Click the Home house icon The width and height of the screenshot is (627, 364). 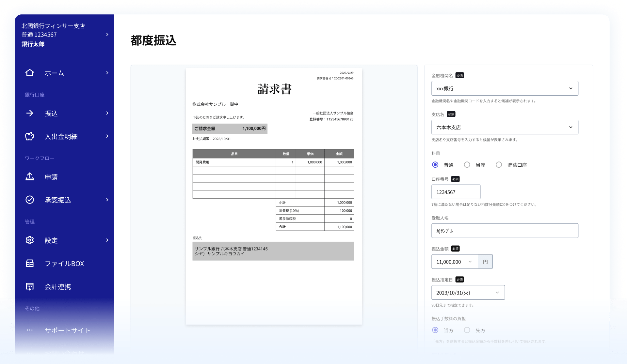(30, 73)
